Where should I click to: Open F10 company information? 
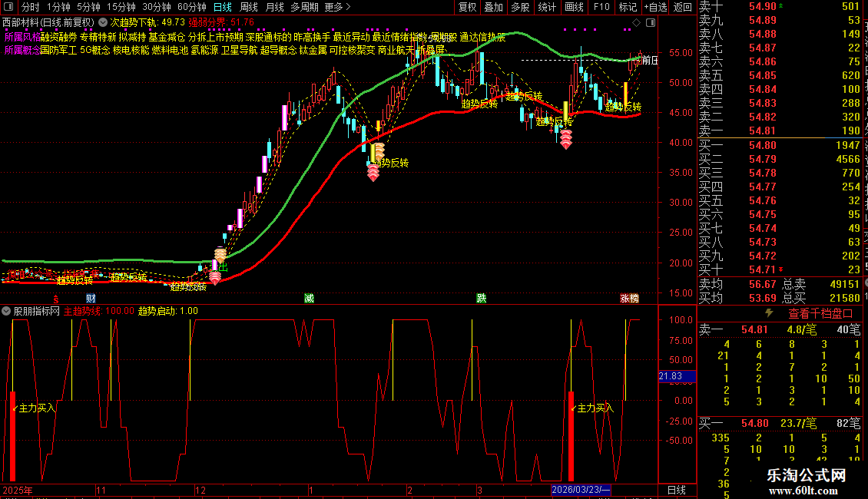(x=601, y=7)
